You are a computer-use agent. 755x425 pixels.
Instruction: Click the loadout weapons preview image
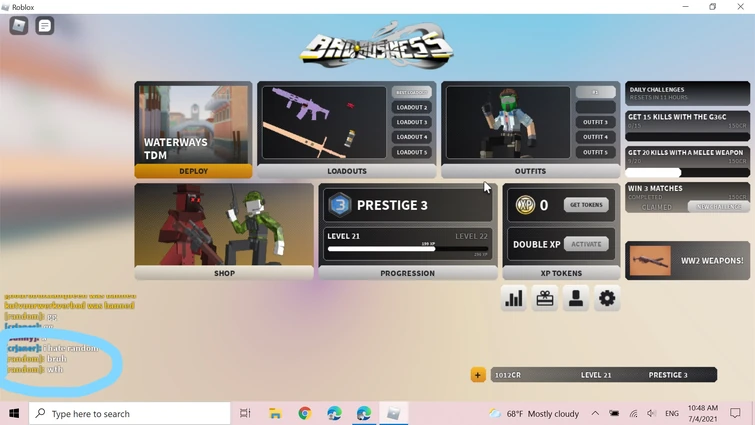[x=324, y=122]
